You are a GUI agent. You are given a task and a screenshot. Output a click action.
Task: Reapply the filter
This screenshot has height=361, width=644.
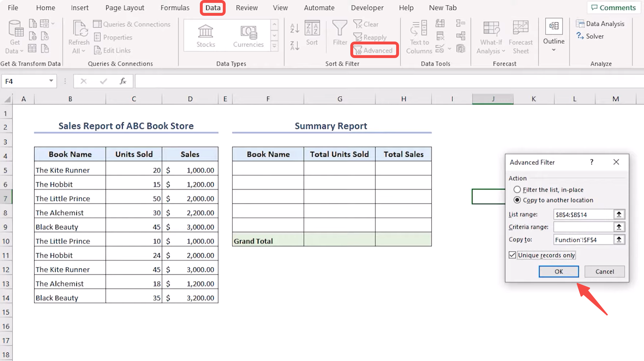[x=370, y=37]
